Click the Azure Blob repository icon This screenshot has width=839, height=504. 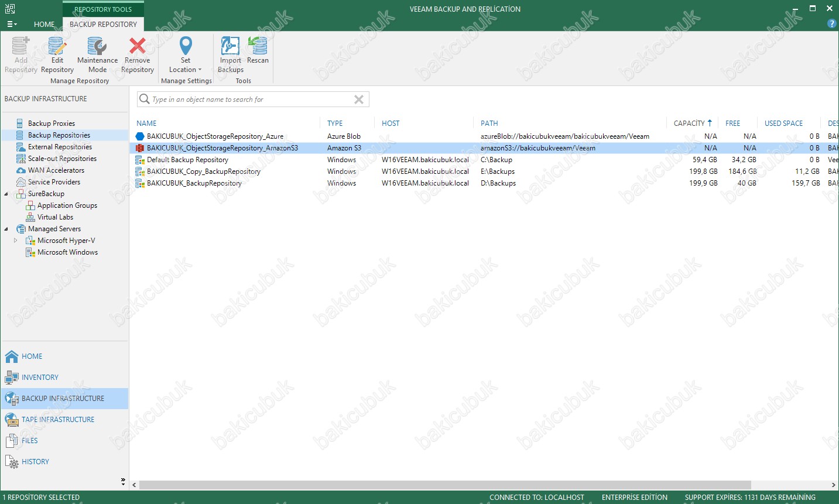click(140, 136)
